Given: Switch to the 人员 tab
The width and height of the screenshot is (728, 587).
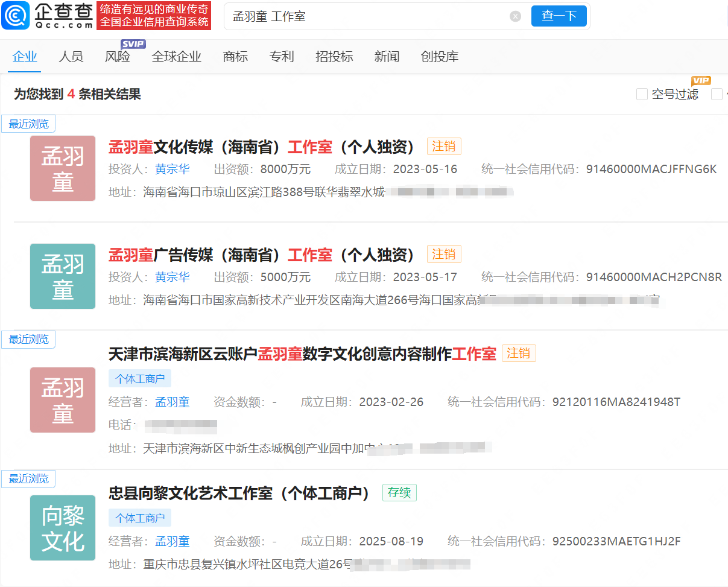Looking at the screenshot, I should pyautogui.click(x=71, y=57).
